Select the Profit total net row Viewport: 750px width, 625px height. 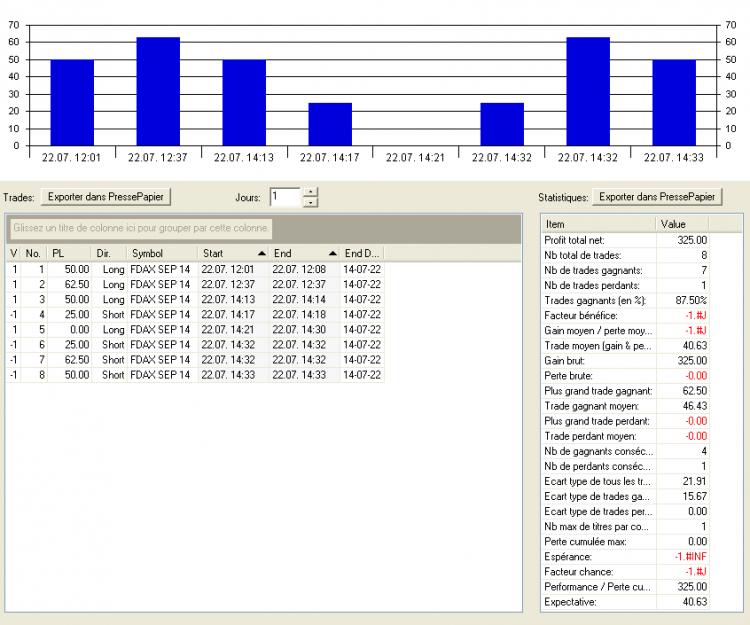coord(625,240)
